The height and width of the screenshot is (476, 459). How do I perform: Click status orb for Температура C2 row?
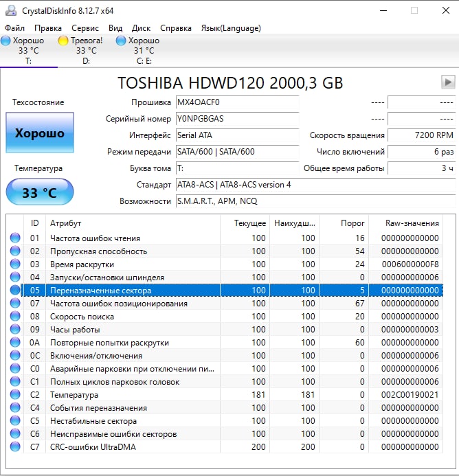(15, 394)
